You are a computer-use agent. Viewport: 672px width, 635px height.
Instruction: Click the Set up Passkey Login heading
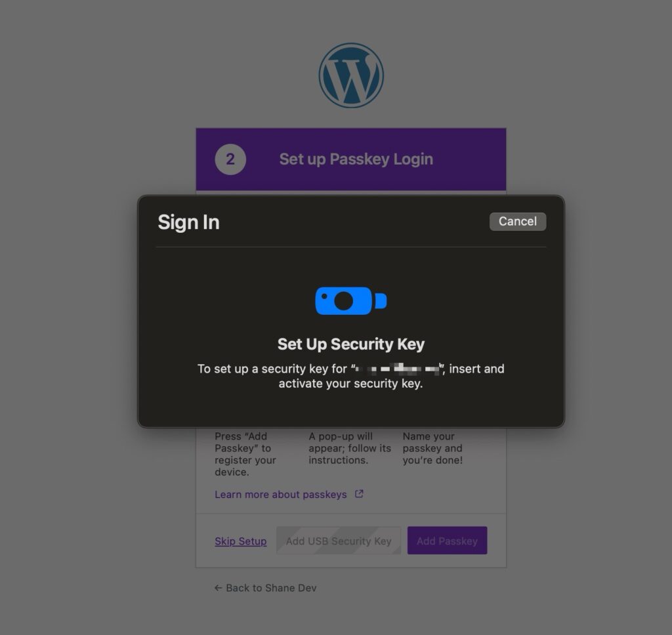[x=356, y=159]
